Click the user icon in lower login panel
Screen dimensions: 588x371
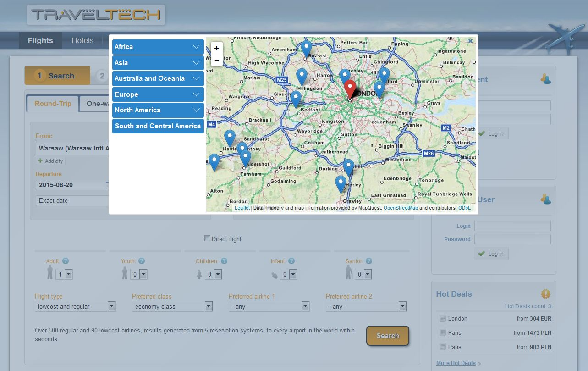point(545,199)
